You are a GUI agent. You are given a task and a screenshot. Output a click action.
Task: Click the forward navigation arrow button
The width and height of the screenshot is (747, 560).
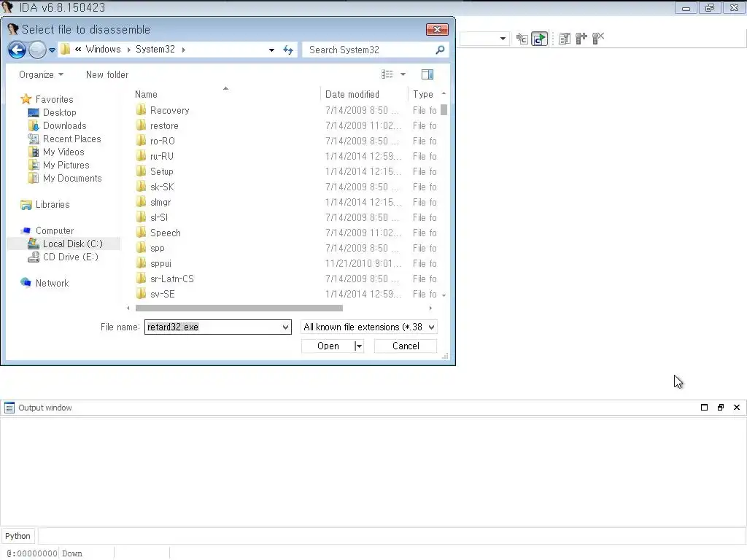click(38, 50)
